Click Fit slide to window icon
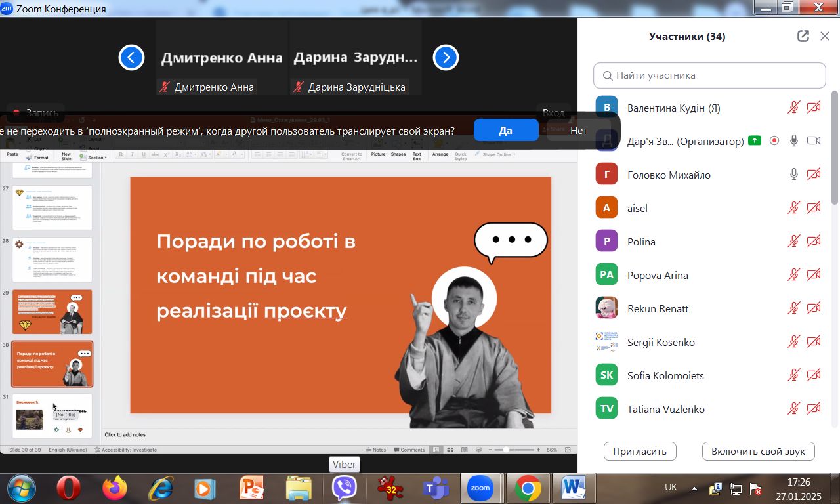 (x=567, y=450)
